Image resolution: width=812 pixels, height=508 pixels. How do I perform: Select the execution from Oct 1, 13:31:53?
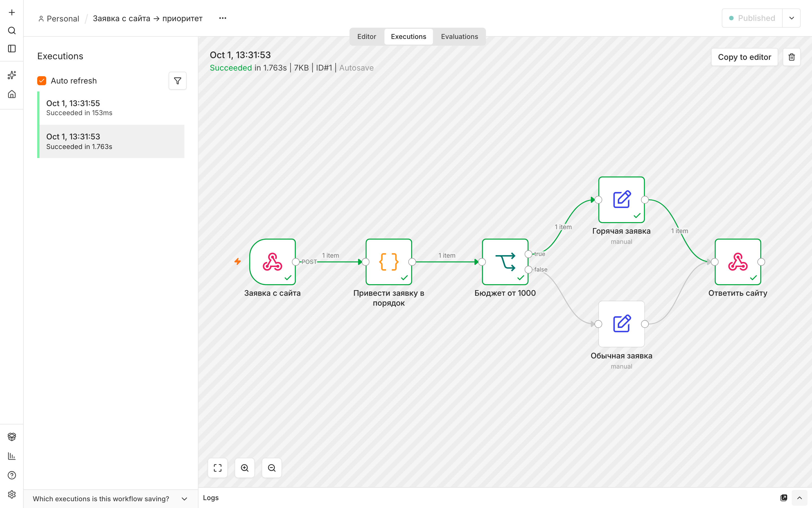pyautogui.click(x=112, y=141)
